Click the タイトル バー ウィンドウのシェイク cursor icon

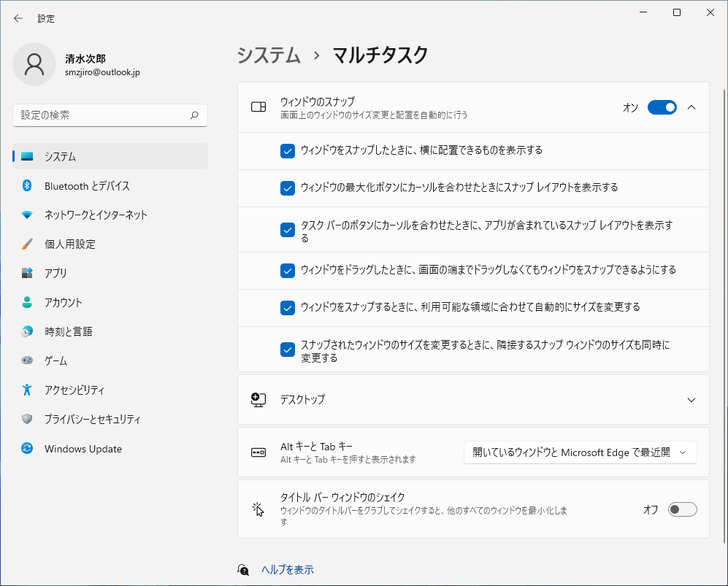(x=258, y=509)
